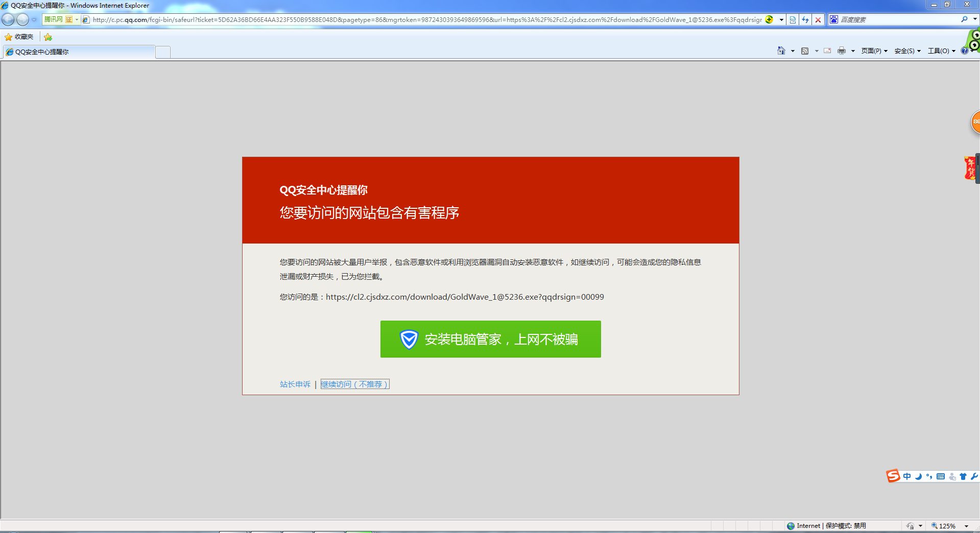
Task: Click 继续访问（不推荐）link
Action: coord(355,384)
